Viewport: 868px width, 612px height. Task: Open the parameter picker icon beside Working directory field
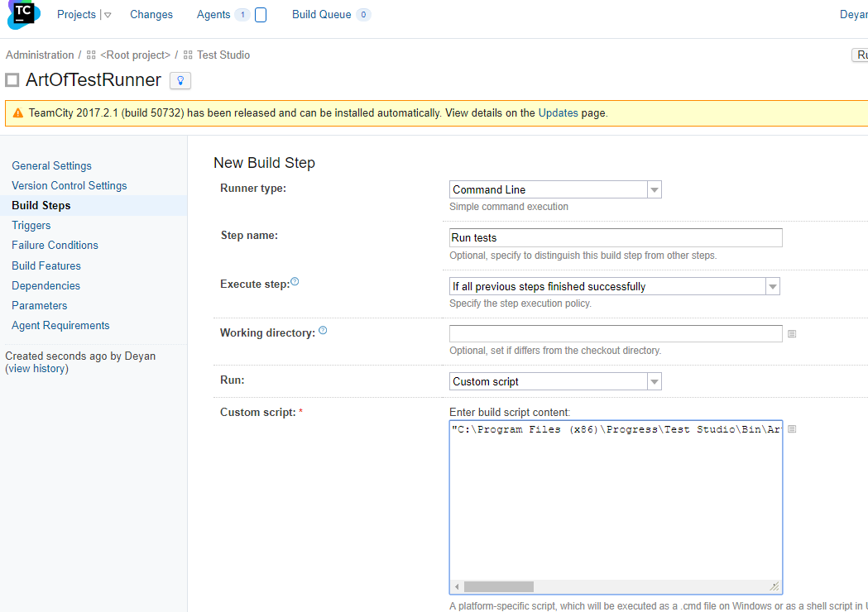[x=792, y=333]
